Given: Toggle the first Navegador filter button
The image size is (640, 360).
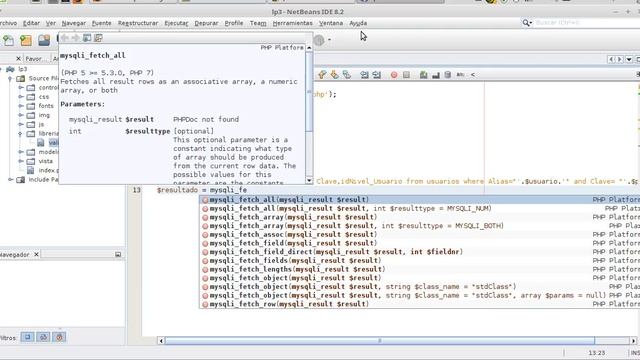Looking at the screenshot, I should 27,337.
